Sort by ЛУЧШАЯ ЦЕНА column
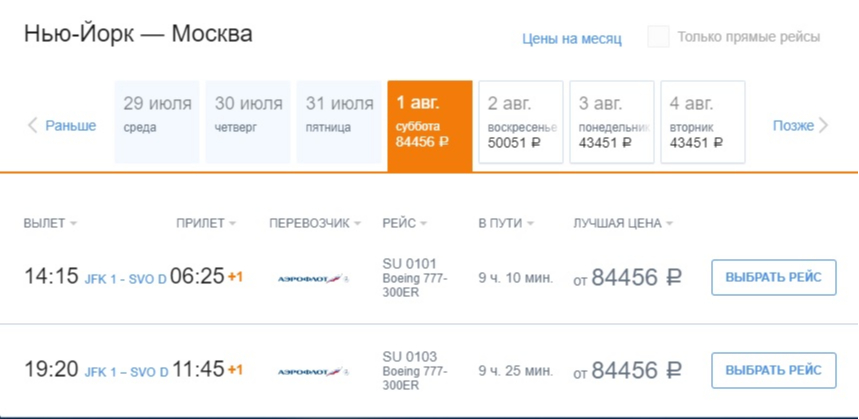The width and height of the screenshot is (859, 419). pyautogui.click(x=623, y=223)
